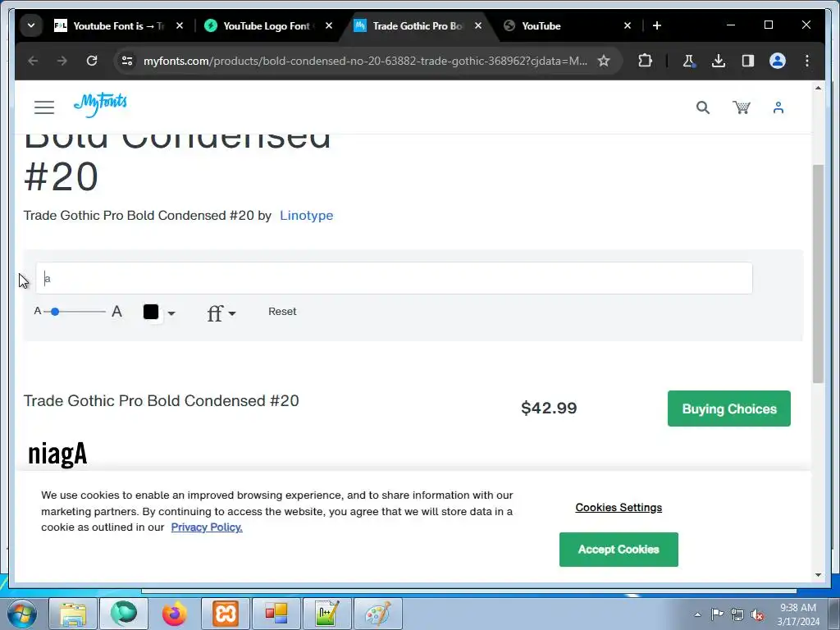
Task: Open the Chrome Labs flask icon
Action: pos(689,61)
